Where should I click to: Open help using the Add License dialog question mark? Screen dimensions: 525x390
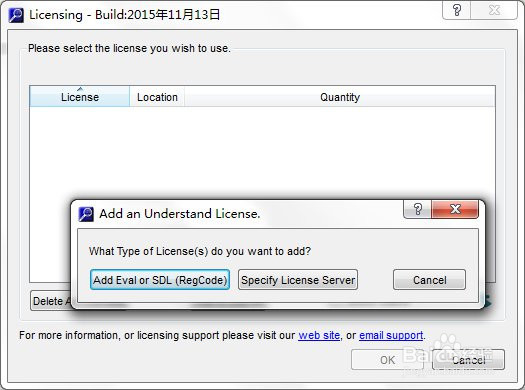click(x=418, y=210)
